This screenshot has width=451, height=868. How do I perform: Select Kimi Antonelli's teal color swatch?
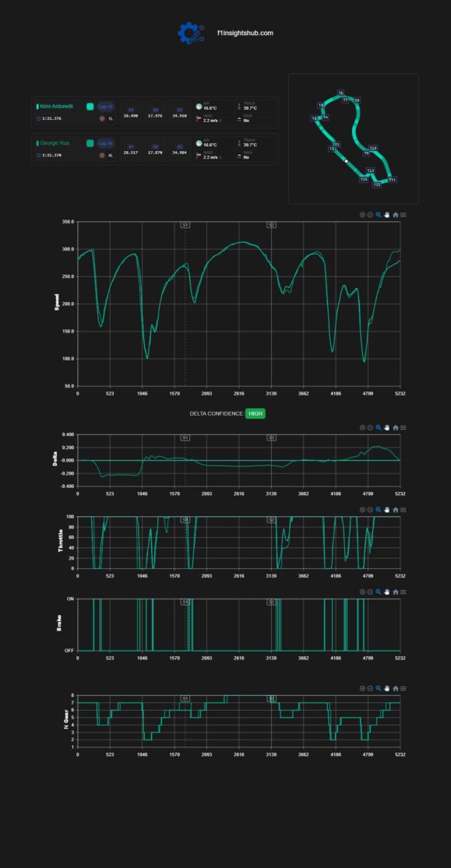(90, 107)
